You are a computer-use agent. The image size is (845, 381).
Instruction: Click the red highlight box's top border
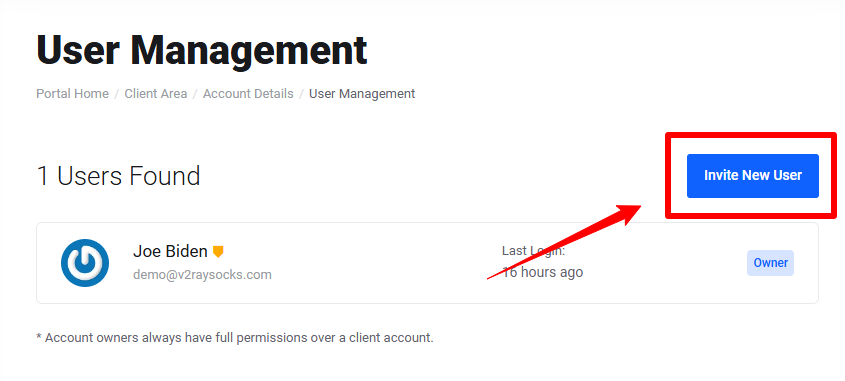751,135
